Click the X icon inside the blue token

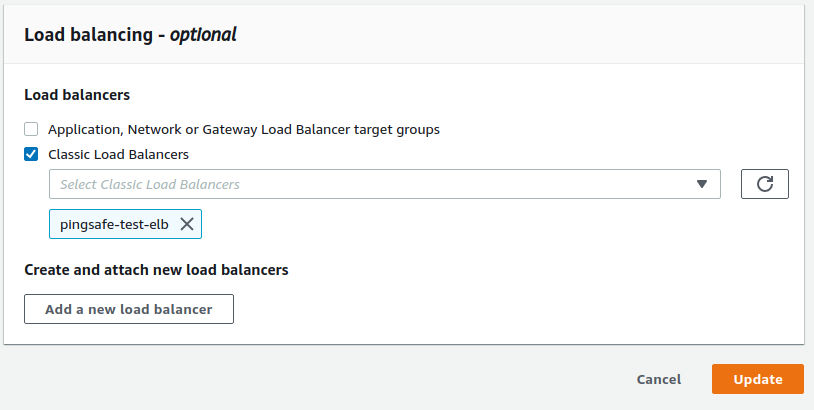[x=187, y=224]
